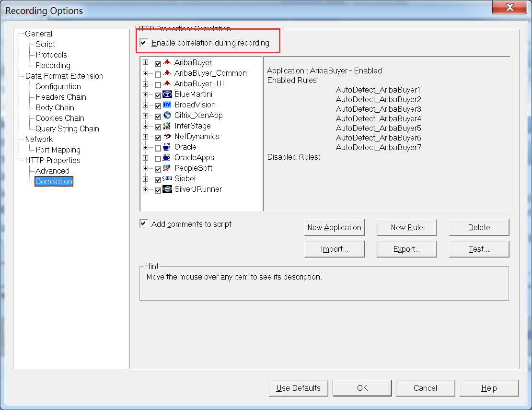Click the OracleApps coffee cup icon
This screenshot has width=532, height=410.
[167, 157]
